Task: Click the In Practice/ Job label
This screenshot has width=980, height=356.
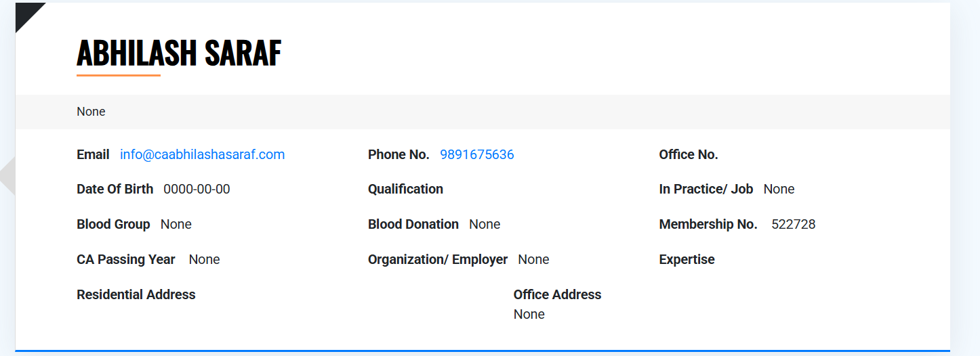Action: [x=706, y=189]
